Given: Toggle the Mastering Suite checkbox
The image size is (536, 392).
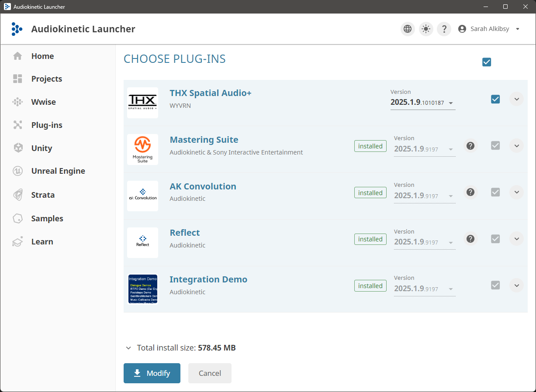Looking at the screenshot, I should [x=495, y=145].
